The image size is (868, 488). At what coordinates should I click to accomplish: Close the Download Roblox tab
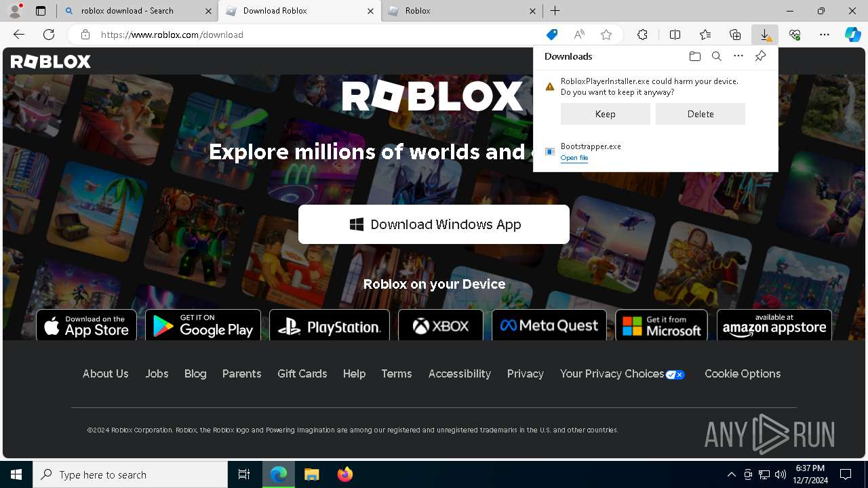click(x=370, y=11)
